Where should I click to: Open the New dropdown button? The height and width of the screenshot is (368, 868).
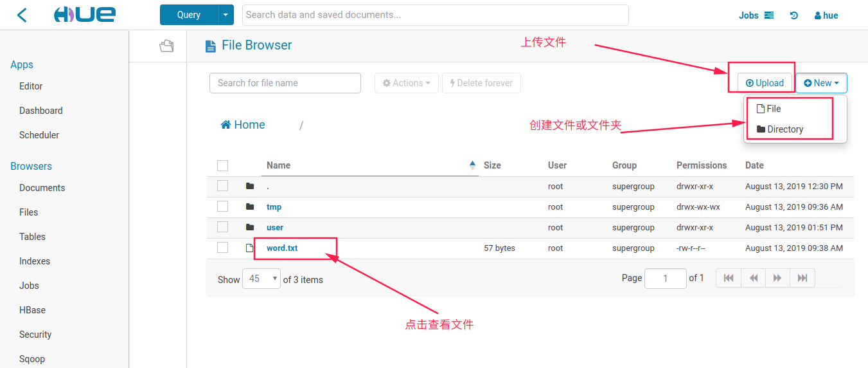click(x=821, y=83)
